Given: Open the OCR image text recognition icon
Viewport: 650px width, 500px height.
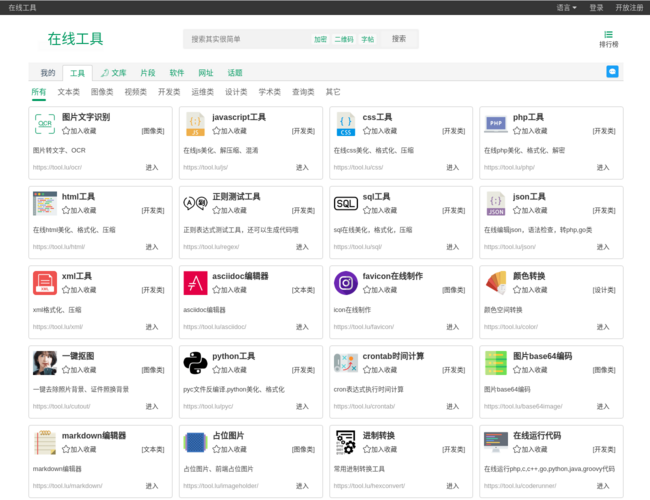Looking at the screenshot, I should coord(45,124).
